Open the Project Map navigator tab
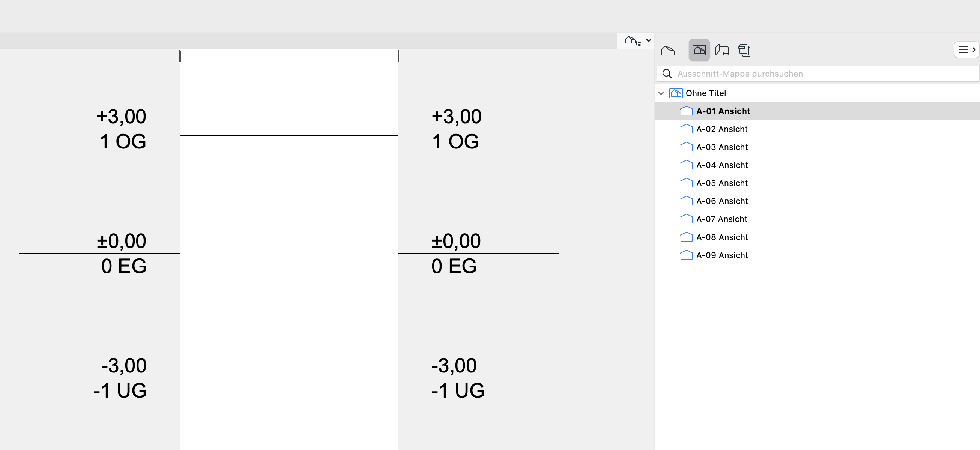980x450 pixels. pos(668,50)
